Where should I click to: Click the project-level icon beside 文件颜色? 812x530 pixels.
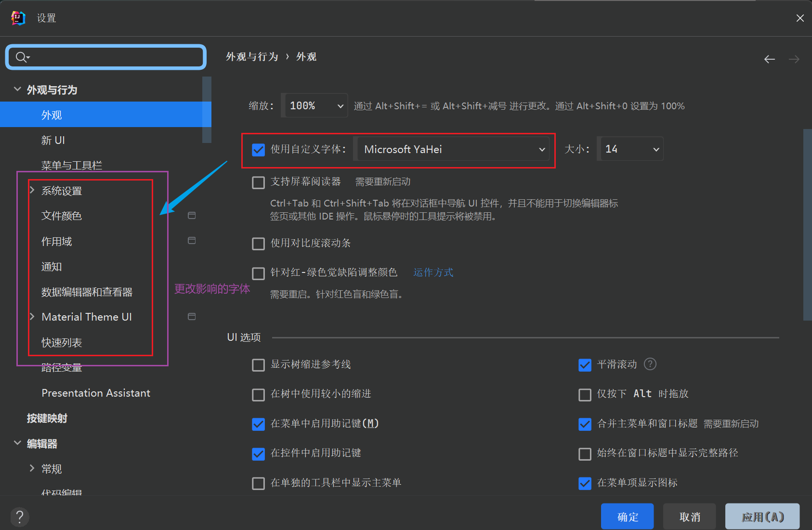[x=192, y=216]
